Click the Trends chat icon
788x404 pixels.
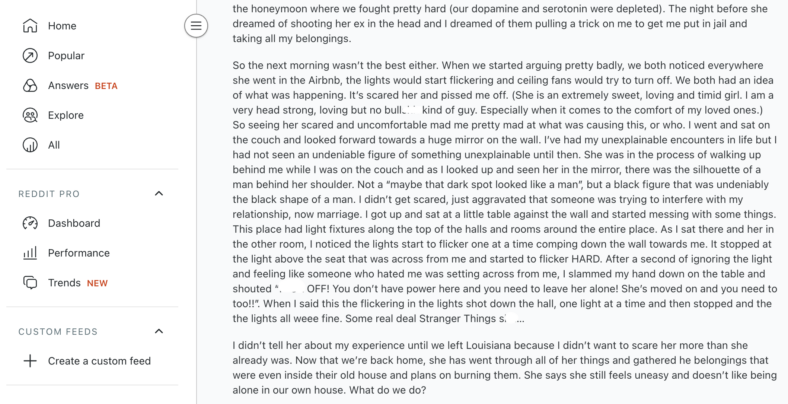coord(30,283)
